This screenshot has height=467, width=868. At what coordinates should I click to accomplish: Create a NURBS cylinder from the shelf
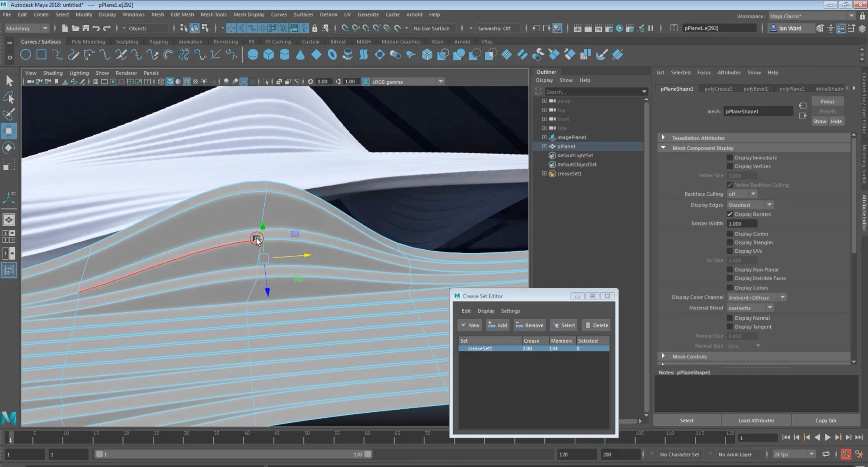click(284, 55)
